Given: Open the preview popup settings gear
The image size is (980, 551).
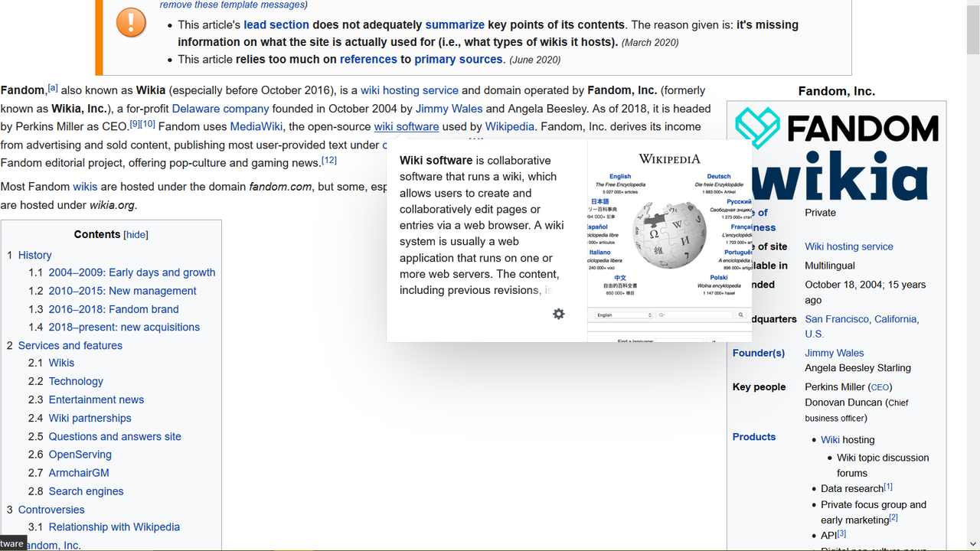Looking at the screenshot, I should pyautogui.click(x=559, y=314).
